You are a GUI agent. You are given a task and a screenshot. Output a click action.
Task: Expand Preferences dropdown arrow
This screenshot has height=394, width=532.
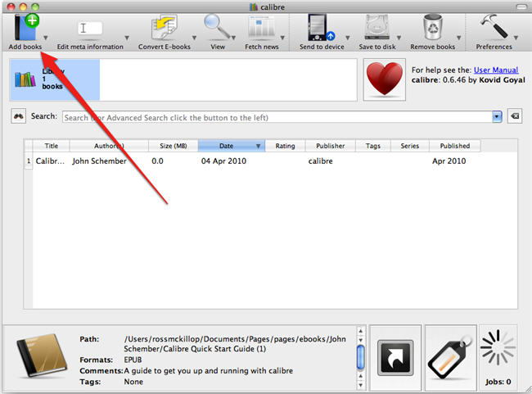(x=516, y=38)
